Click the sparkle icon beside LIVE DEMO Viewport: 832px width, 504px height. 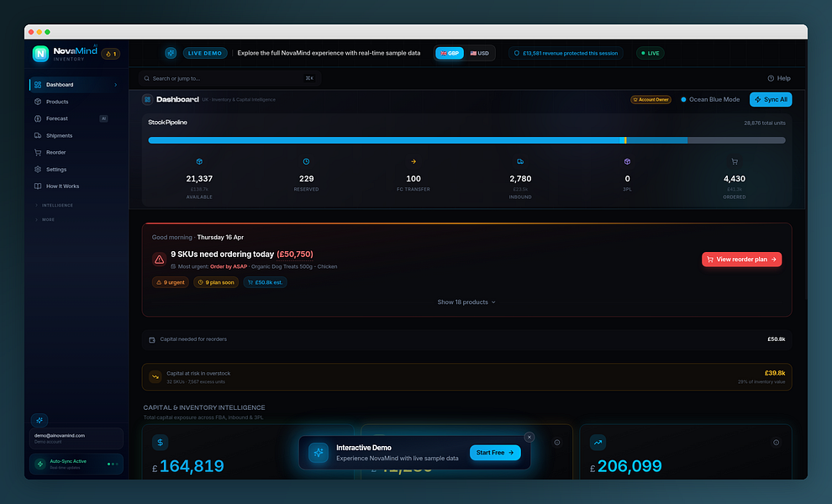point(171,53)
